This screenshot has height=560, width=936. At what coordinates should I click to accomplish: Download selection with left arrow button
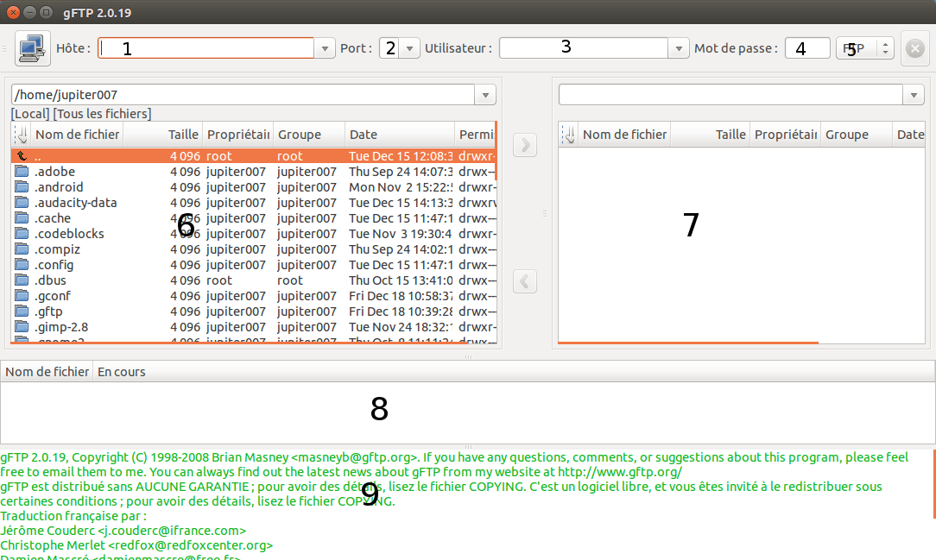coord(525,281)
